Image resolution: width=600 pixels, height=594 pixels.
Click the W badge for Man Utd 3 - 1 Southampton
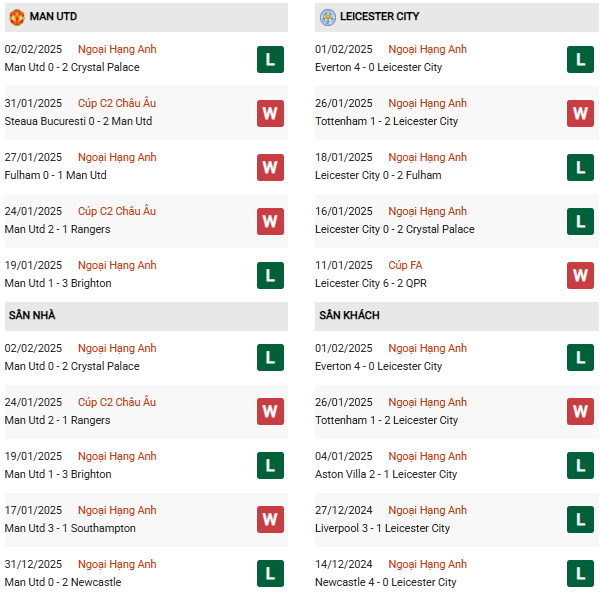click(269, 520)
